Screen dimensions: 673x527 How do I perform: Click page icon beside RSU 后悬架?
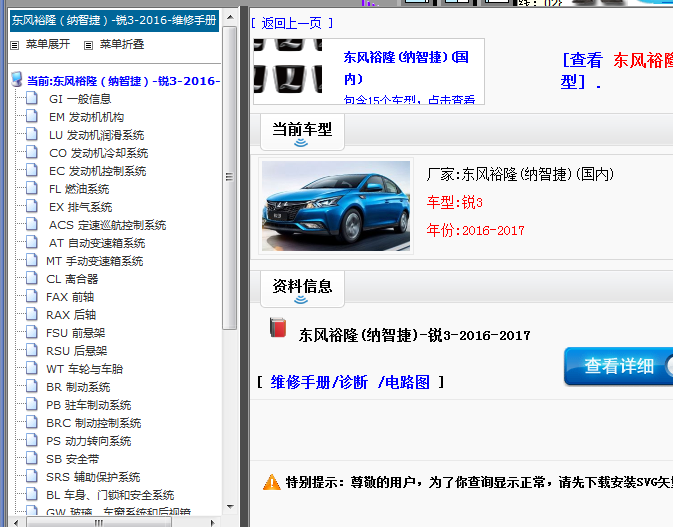[31, 350]
